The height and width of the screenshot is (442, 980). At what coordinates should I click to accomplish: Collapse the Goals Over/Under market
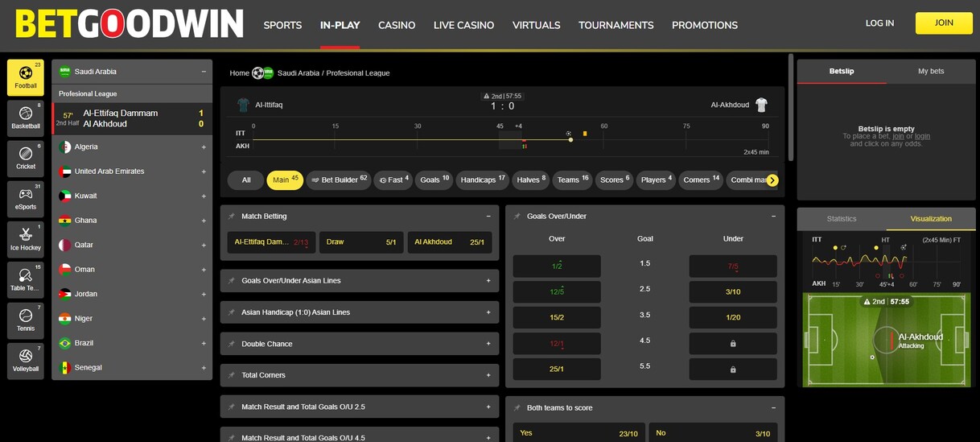pyautogui.click(x=773, y=217)
